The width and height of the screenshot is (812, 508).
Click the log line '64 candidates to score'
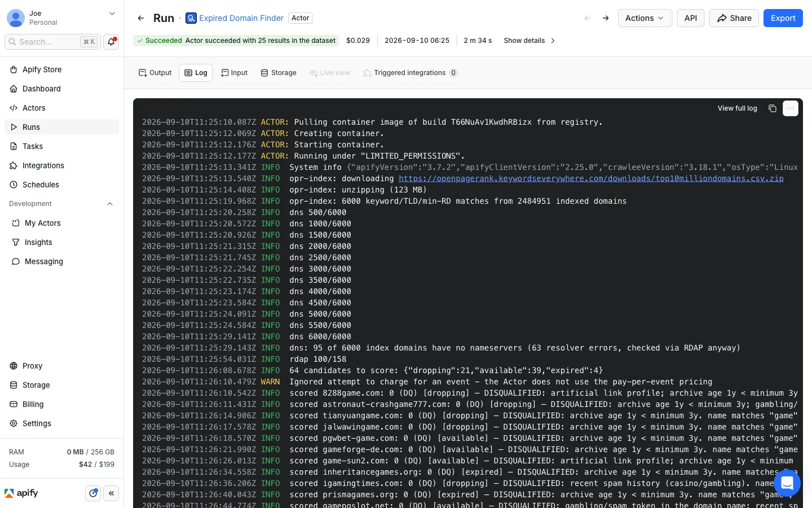(372, 370)
